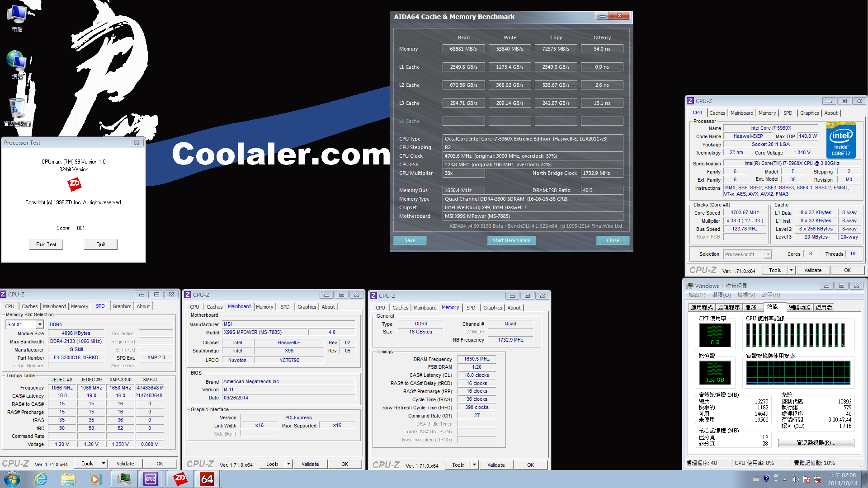This screenshot has width=868, height=488.
Task: Open Tools dropdown arrow in the CPU-Z SPD window
Action: (x=104, y=464)
